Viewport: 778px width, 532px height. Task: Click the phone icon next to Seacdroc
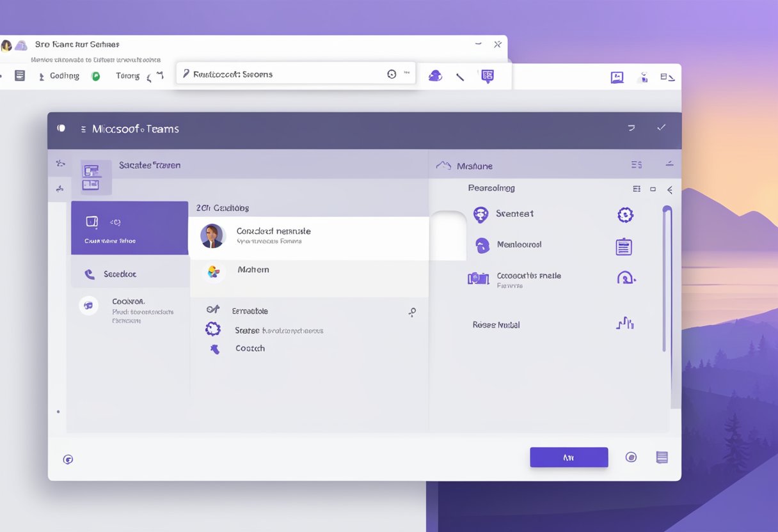tap(90, 274)
